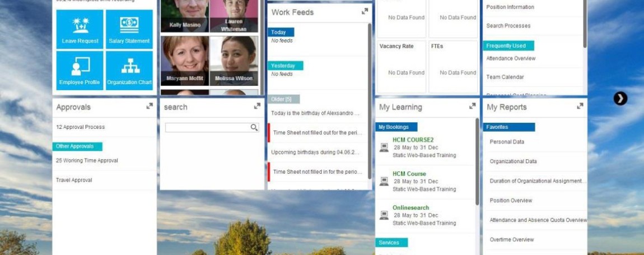
Task: Expand the My Learning panel
Action: tap(472, 106)
